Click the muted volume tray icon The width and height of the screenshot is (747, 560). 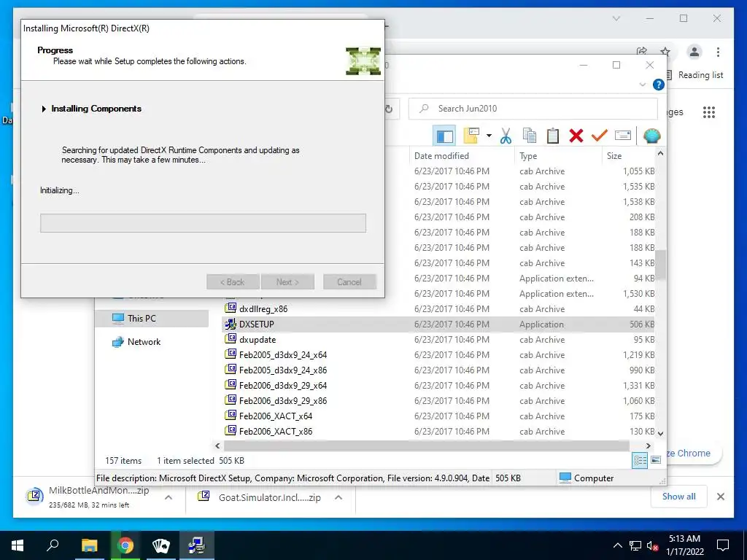(652, 545)
